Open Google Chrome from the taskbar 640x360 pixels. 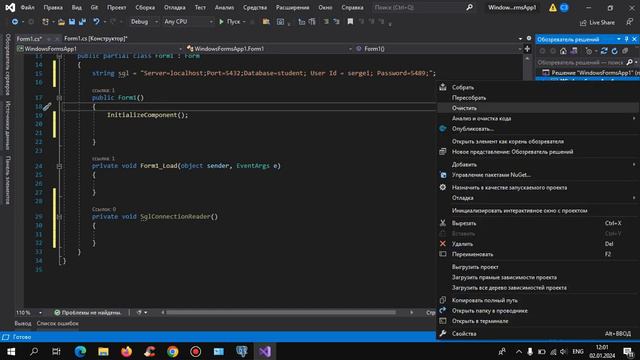click(x=173, y=351)
